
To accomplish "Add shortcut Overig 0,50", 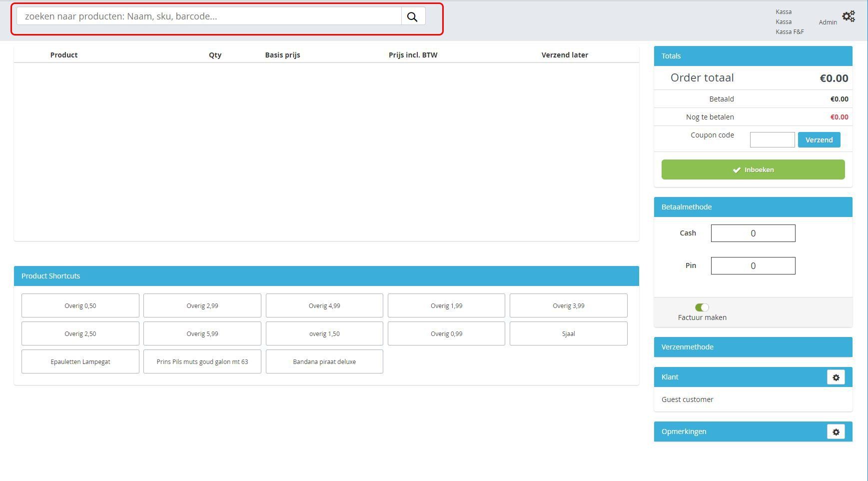I will [80, 305].
